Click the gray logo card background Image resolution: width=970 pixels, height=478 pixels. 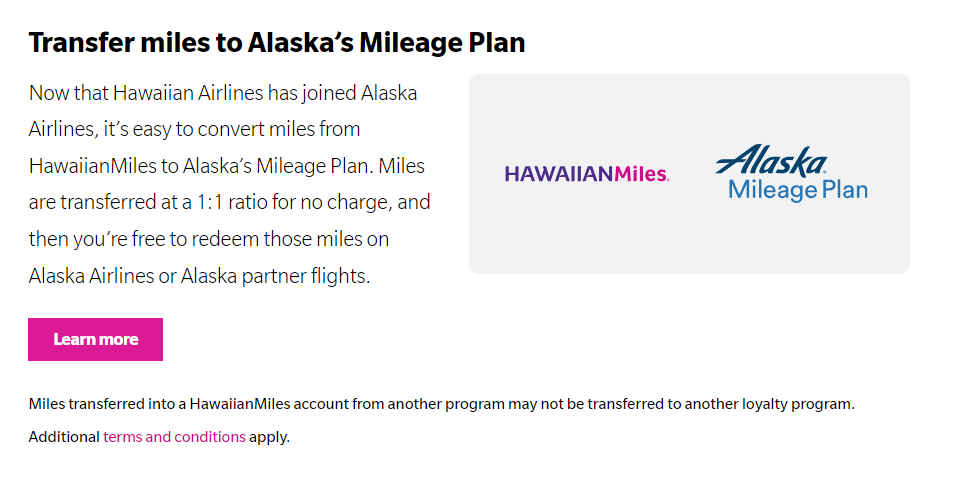(x=689, y=241)
